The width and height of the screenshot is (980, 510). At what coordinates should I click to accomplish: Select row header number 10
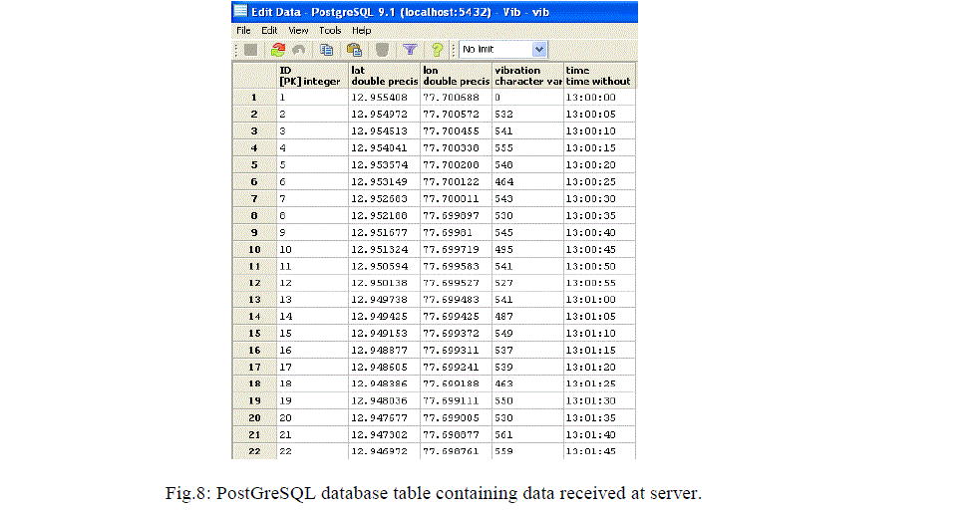tap(254, 248)
